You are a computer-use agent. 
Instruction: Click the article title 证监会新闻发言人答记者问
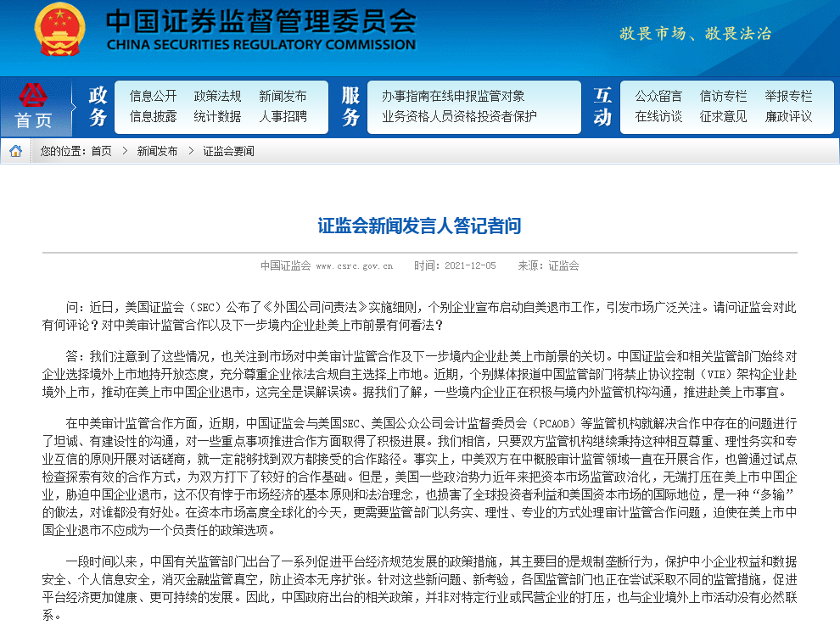click(x=419, y=226)
